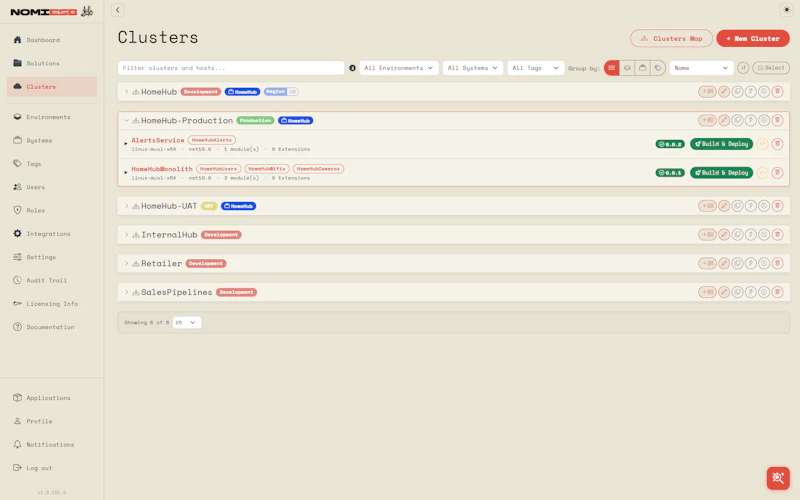Edit the Retailer cluster with pencil icon
Image resolution: width=800 pixels, height=500 pixels.
724,263
